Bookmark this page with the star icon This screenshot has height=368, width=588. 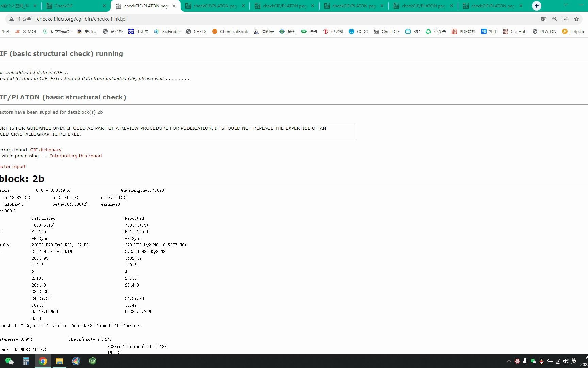576,19
